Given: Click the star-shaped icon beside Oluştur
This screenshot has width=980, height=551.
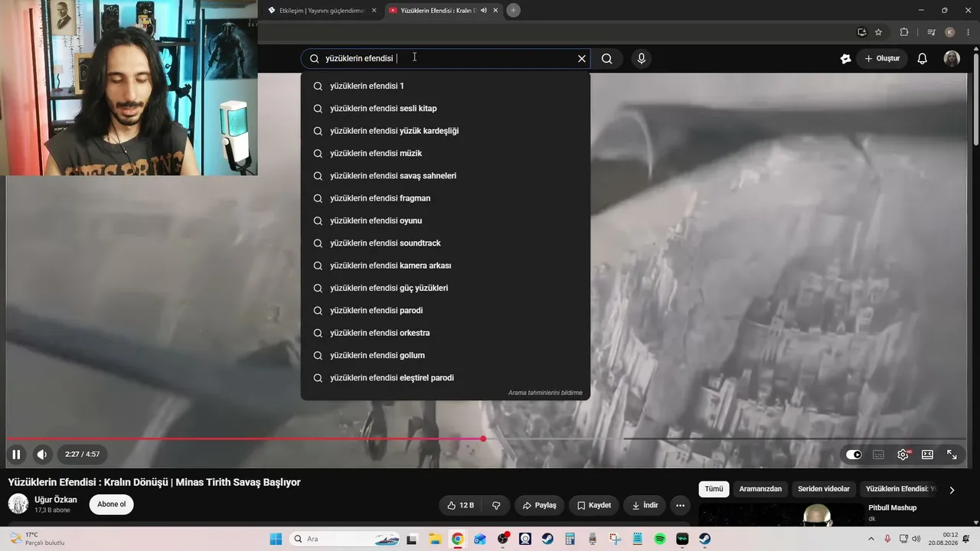Looking at the screenshot, I should coord(845,59).
